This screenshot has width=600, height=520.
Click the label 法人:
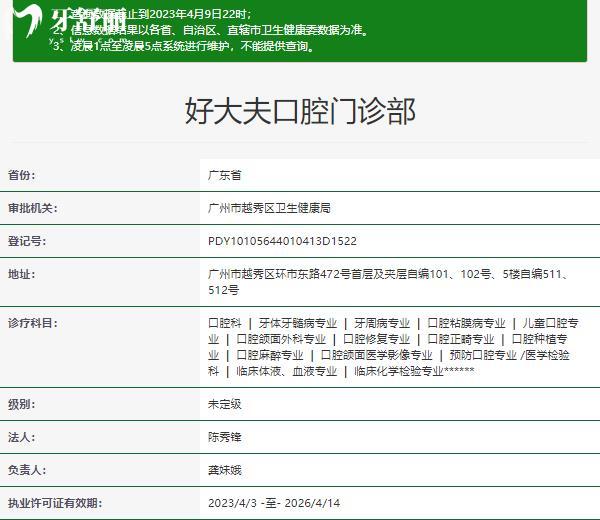point(21,437)
